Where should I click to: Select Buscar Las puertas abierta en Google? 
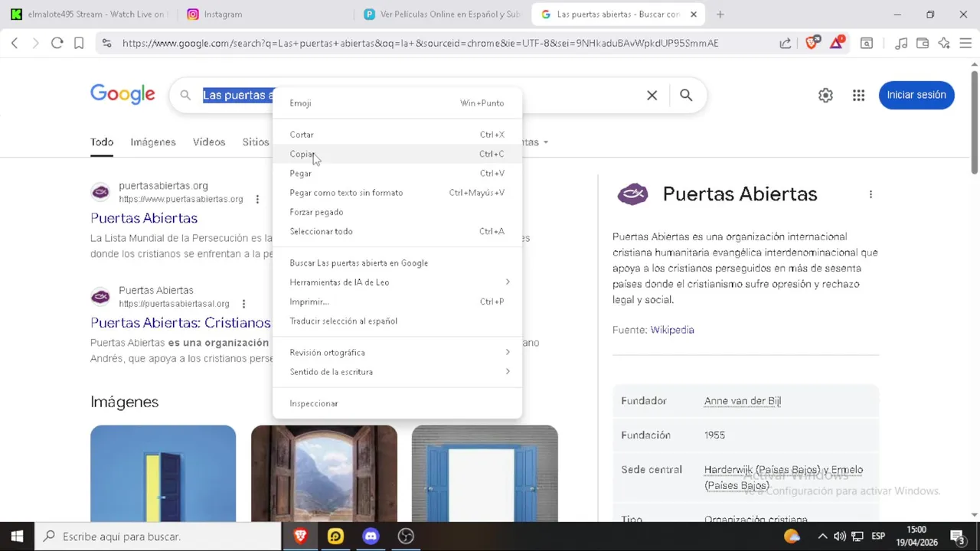pyautogui.click(x=397, y=263)
